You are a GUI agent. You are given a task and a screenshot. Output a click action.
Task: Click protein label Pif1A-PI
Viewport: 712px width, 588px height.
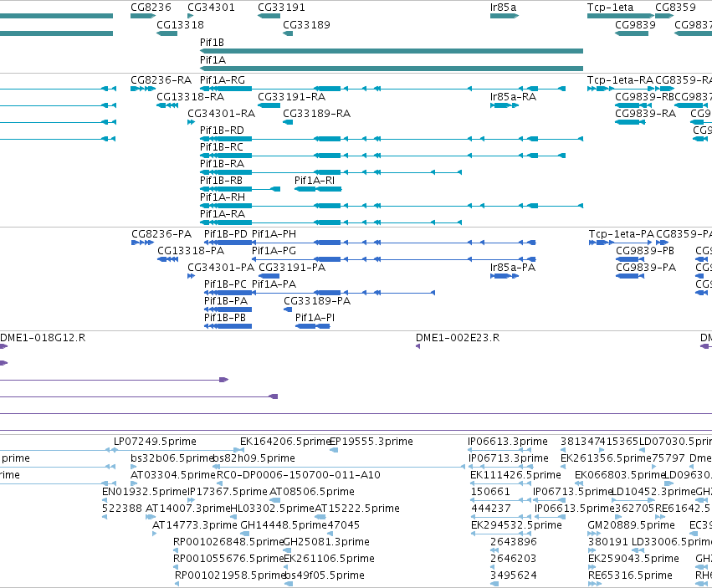click(x=315, y=318)
